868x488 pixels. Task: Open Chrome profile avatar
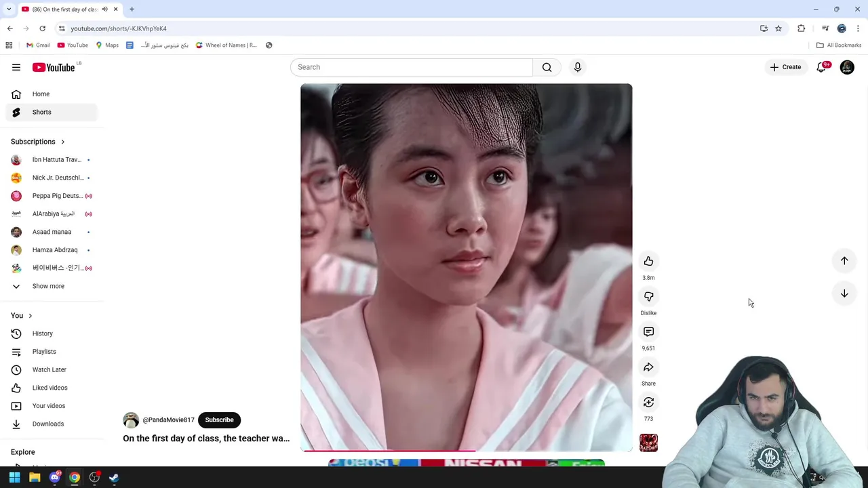pos(842,28)
